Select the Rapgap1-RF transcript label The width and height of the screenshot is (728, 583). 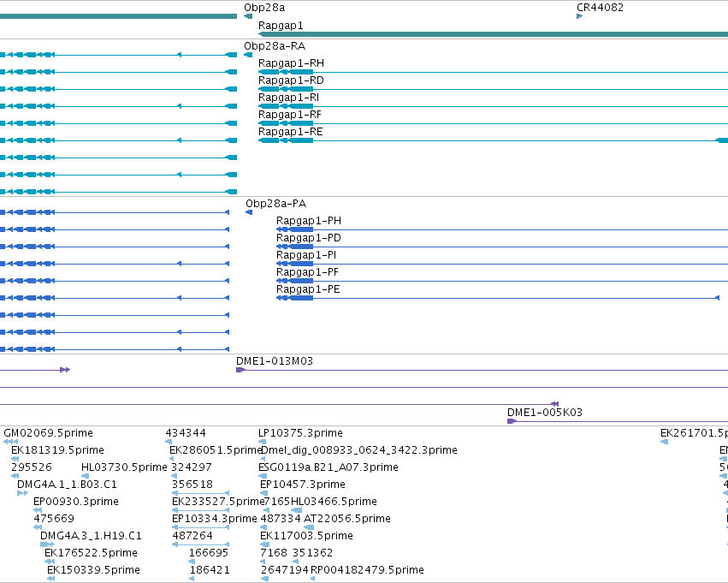290,115
